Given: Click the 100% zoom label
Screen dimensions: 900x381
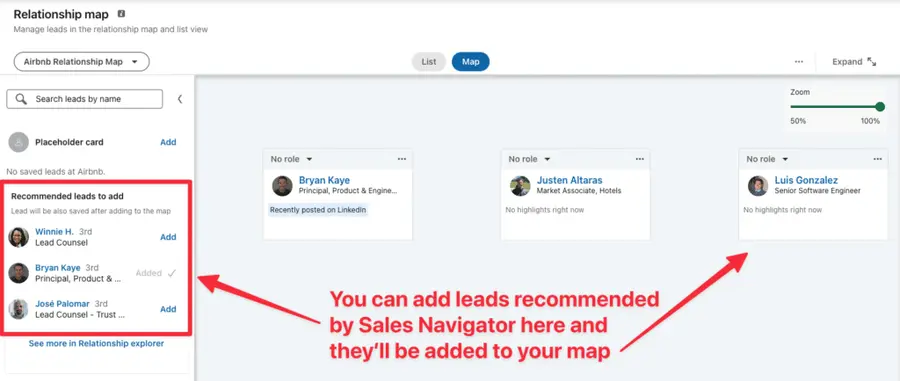Looking at the screenshot, I should 870,121.
